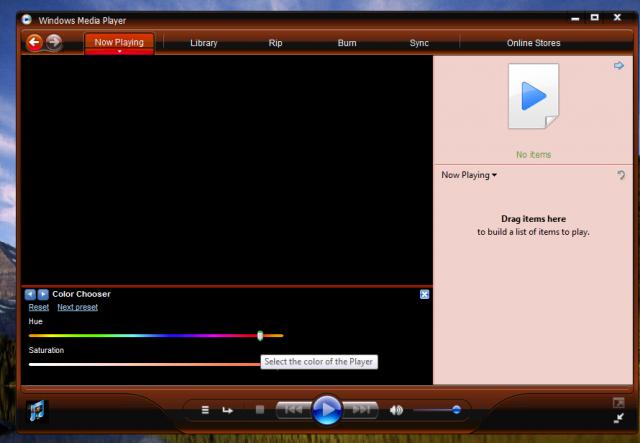Click the volume slider handle

pyautogui.click(x=456, y=410)
